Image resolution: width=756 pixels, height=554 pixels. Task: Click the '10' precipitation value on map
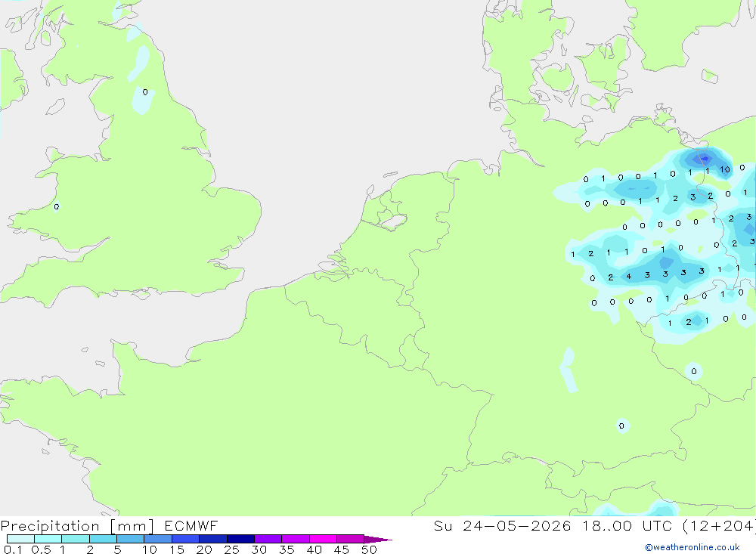click(x=725, y=170)
